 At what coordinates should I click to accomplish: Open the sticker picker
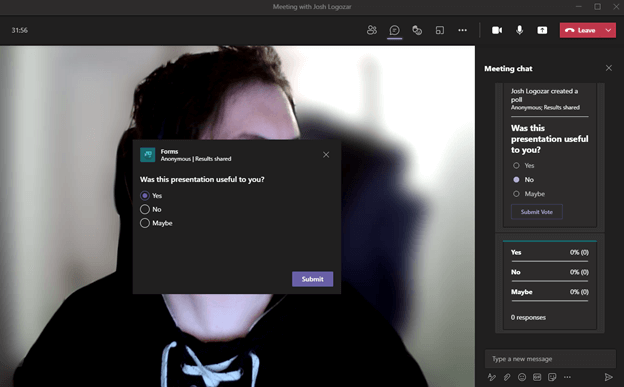pyautogui.click(x=552, y=377)
